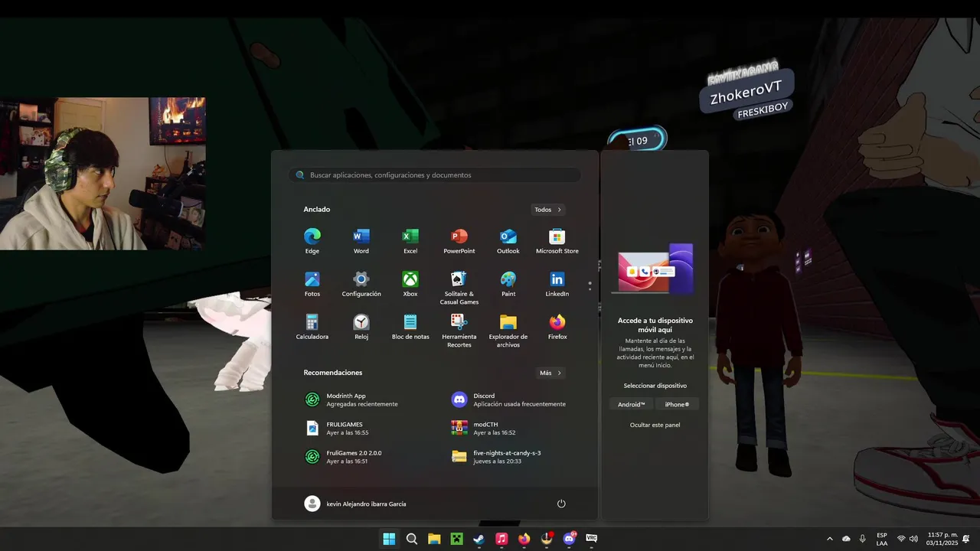Open Solitaire & Casual Games
The image size is (980, 551).
pyautogui.click(x=459, y=288)
